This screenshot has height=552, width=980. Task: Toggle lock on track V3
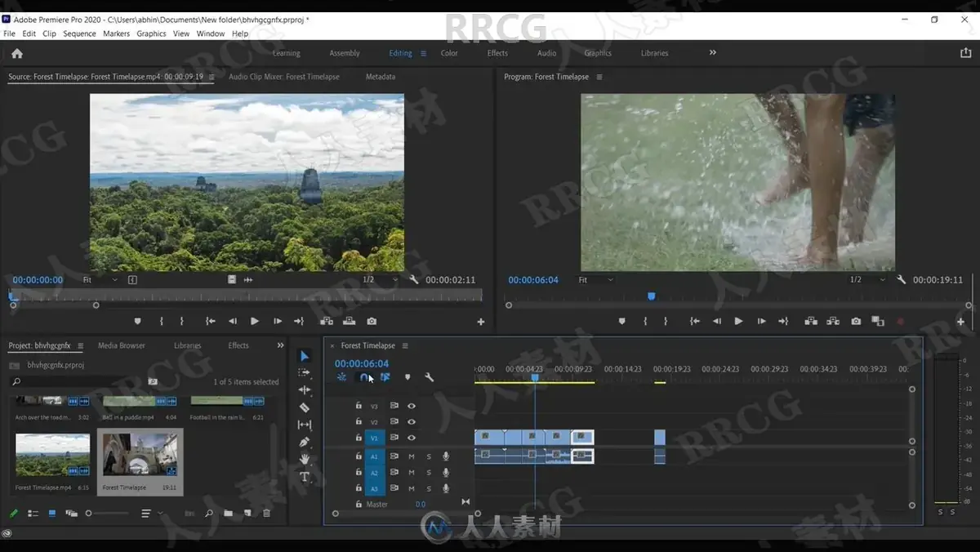pos(358,406)
